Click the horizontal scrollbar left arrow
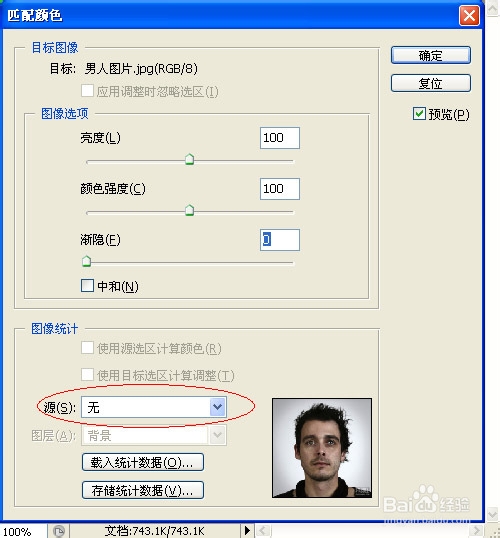 click(x=263, y=531)
